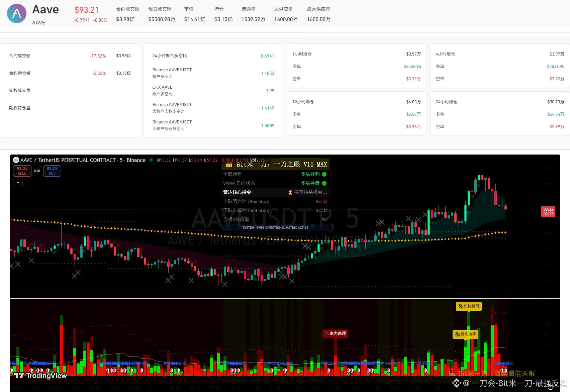This screenshot has width=570, height=392.
Task: Click the Binance 账户多空比 value 1.1053
Action: tap(268, 73)
